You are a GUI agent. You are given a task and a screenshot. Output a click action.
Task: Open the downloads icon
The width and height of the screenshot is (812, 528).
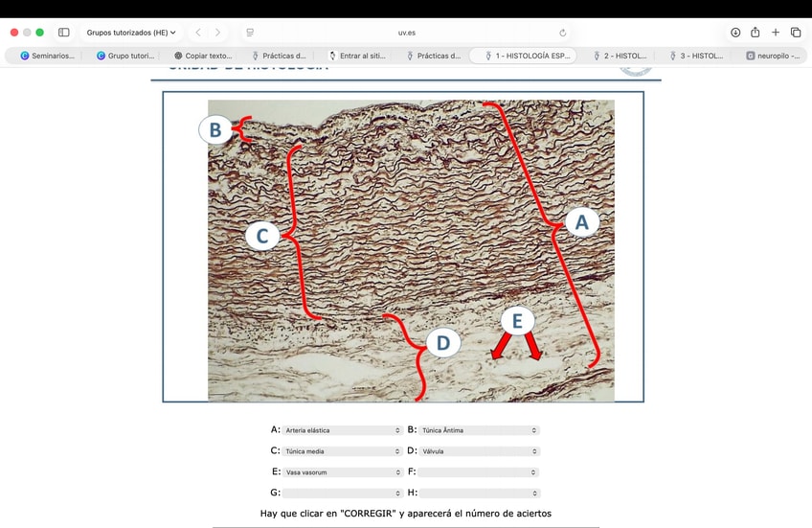(734, 32)
